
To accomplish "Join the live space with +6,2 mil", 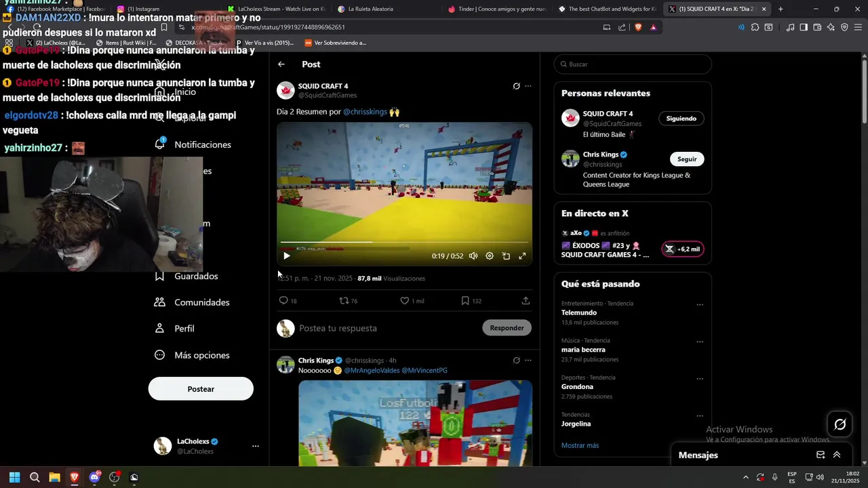I will point(682,249).
